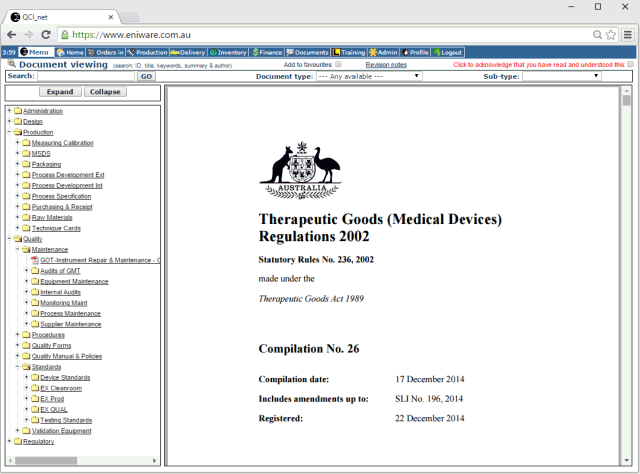This screenshot has height=474, width=640.
Task: Click the green padlock security icon
Action: (64, 35)
